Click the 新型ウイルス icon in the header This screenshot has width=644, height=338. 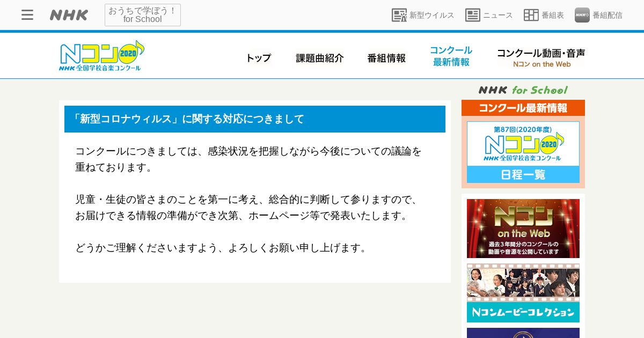pos(399,15)
